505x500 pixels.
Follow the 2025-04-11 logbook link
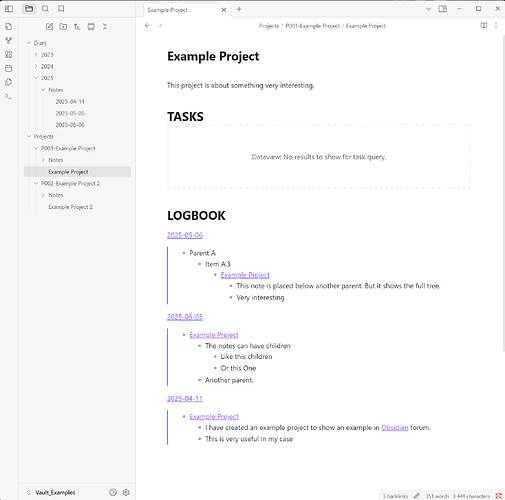pos(185,398)
